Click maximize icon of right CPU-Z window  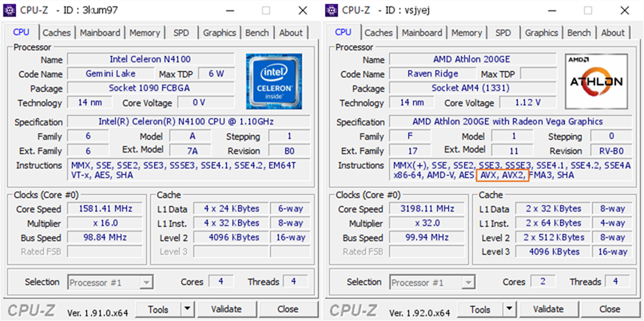[x=588, y=10]
